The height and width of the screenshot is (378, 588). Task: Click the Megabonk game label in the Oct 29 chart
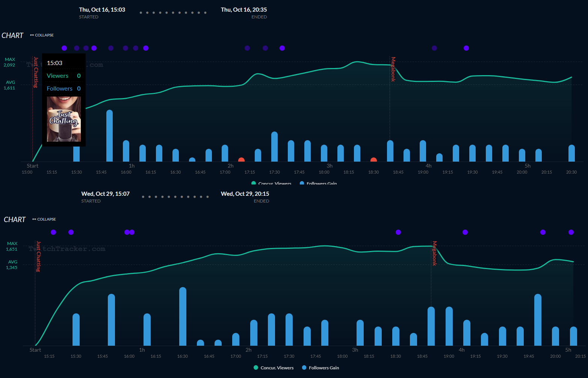[434, 253]
